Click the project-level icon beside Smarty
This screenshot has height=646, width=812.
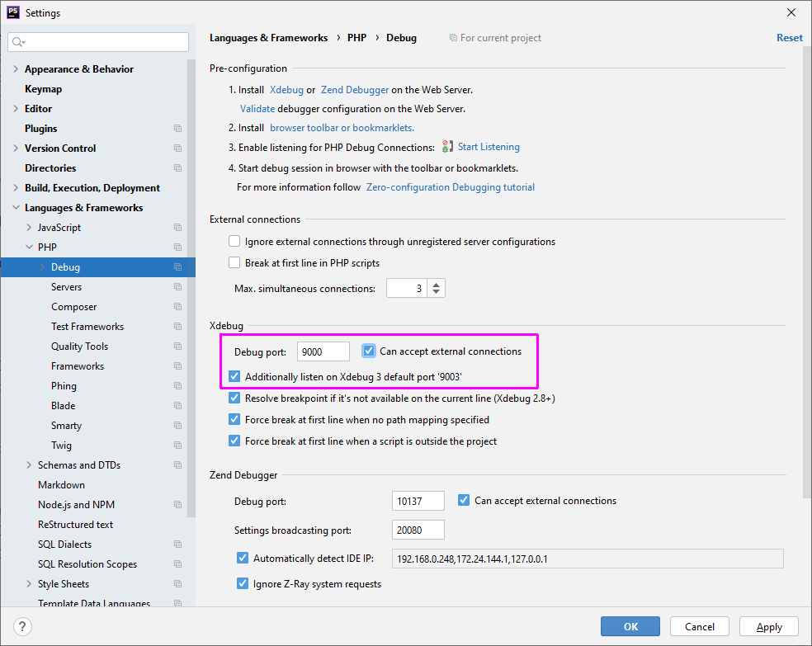[177, 426]
